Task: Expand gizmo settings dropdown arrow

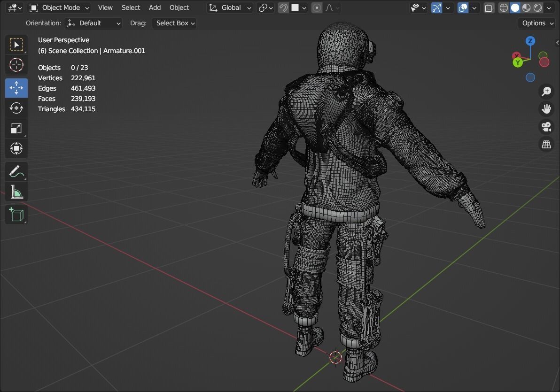Action: (x=448, y=8)
